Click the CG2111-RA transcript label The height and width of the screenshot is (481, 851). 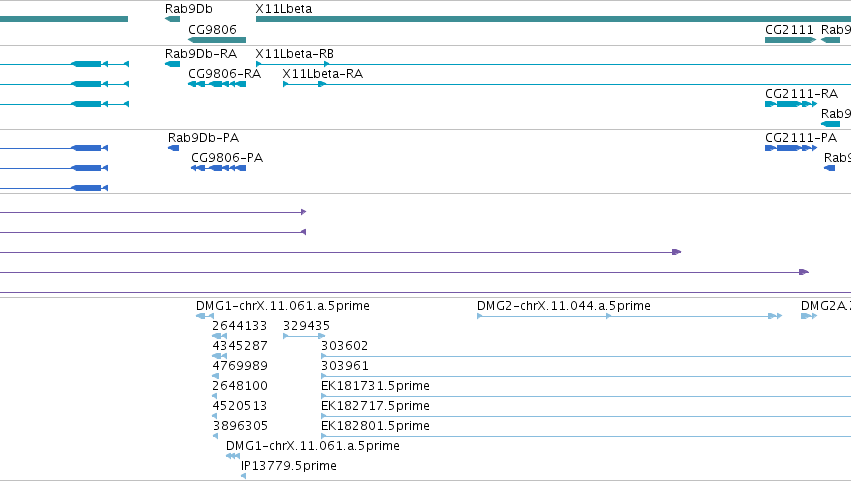pos(801,93)
